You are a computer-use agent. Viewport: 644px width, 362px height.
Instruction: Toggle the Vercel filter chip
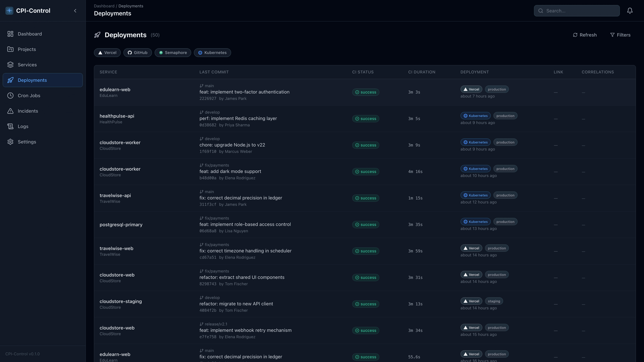107,52
